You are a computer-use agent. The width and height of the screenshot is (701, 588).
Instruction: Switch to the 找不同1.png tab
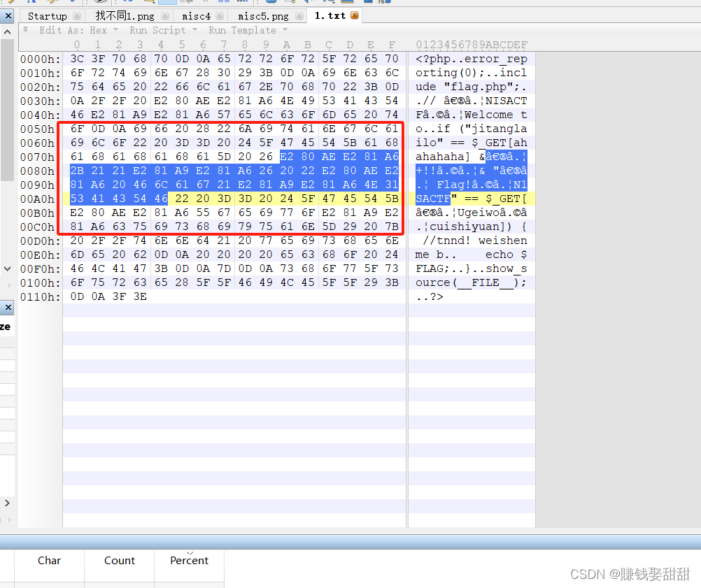click(125, 16)
